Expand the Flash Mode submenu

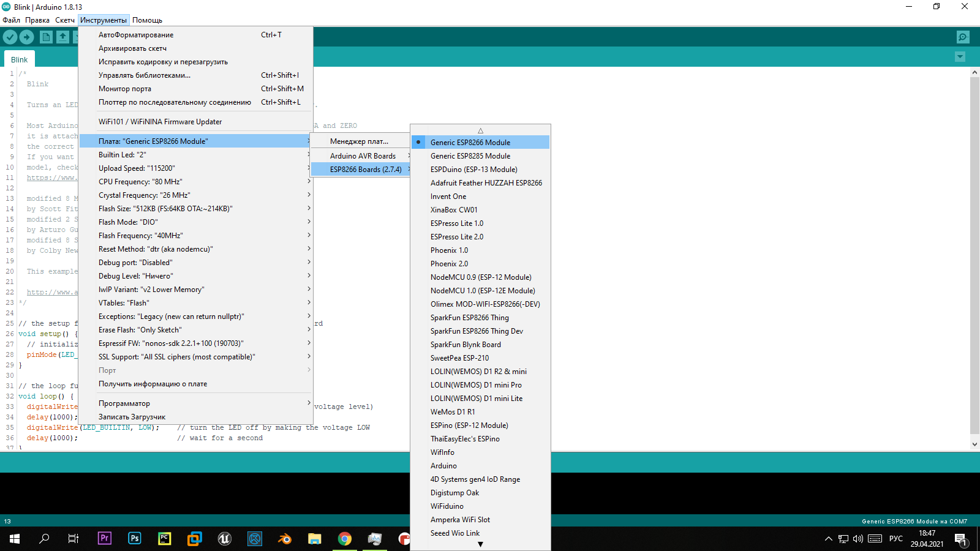(196, 222)
